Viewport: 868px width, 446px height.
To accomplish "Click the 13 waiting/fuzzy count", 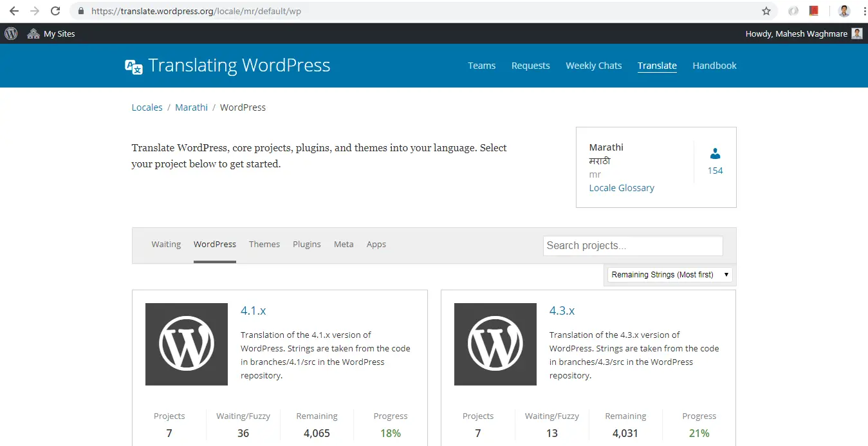I will coord(552,433).
